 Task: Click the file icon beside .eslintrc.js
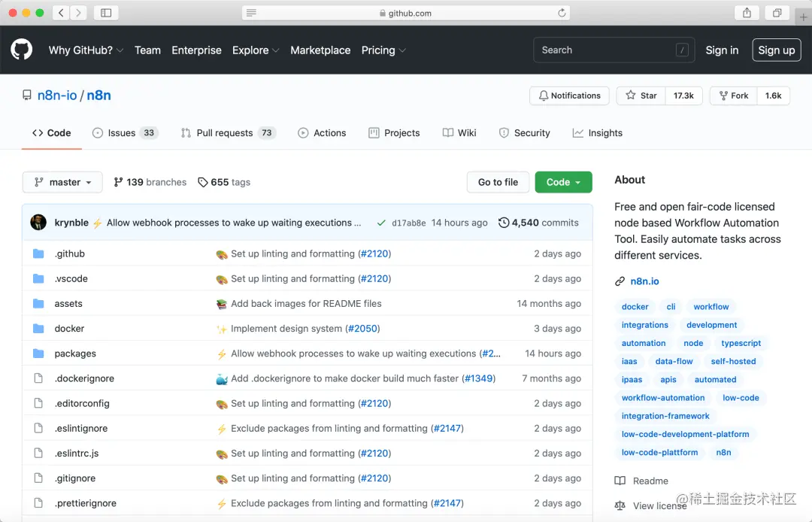click(x=38, y=453)
